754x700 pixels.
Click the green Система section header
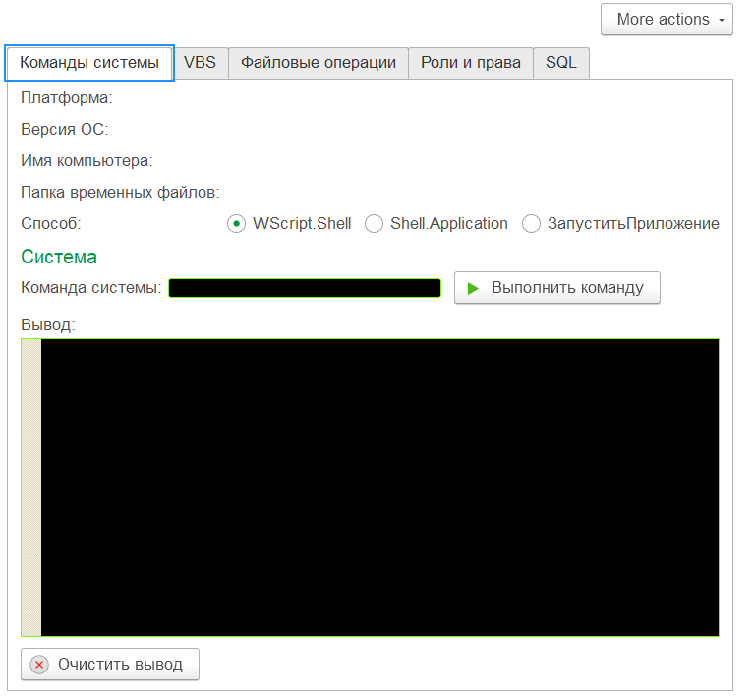59,257
